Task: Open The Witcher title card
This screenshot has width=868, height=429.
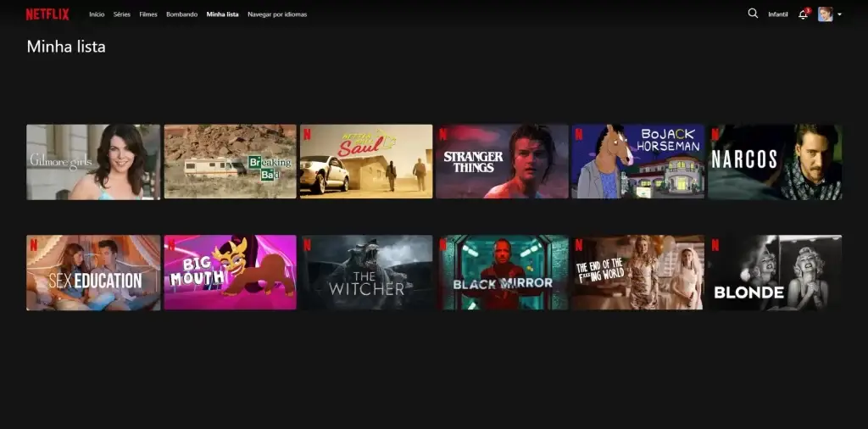Action: tap(366, 272)
